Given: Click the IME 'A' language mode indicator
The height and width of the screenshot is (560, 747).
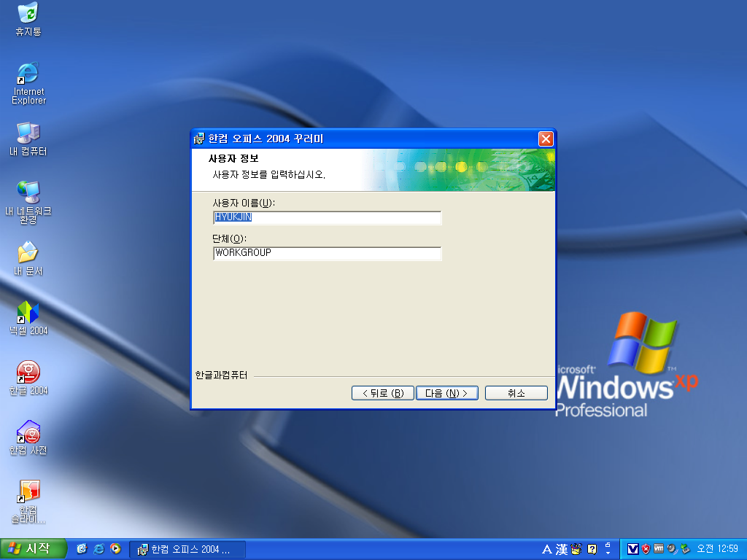Looking at the screenshot, I should point(547,550).
